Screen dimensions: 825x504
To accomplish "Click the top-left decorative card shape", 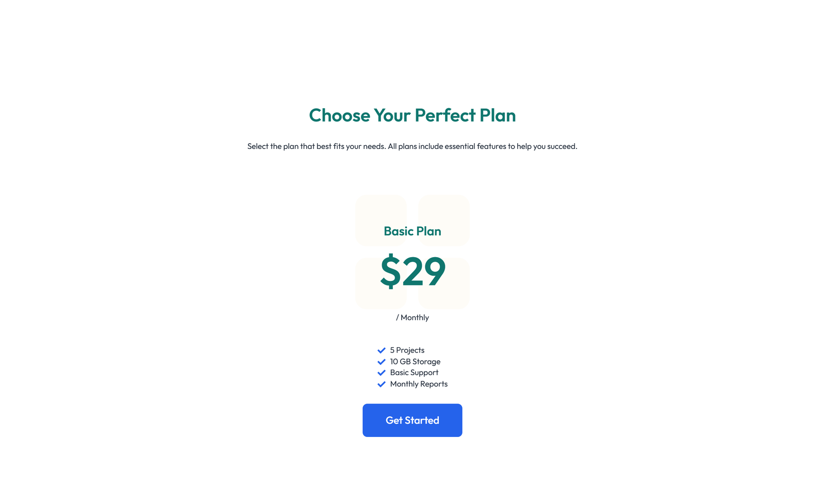I will coord(381,221).
